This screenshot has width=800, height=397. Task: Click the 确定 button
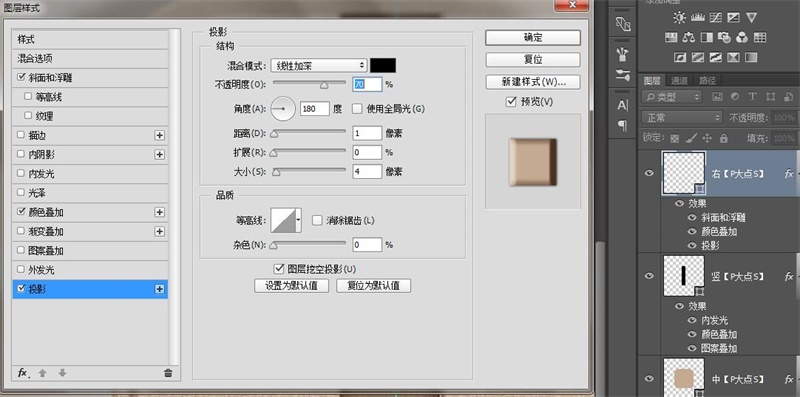pos(533,37)
